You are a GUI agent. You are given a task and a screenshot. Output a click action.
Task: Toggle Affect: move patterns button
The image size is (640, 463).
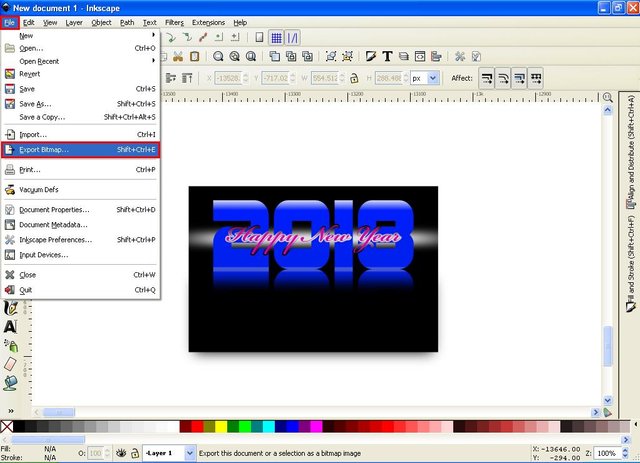pos(536,78)
